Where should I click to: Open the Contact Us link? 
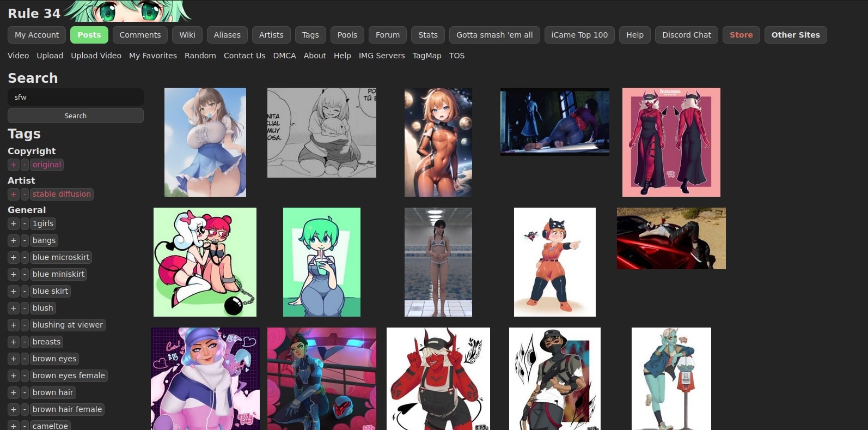pyautogui.click(x=244, y=56)
